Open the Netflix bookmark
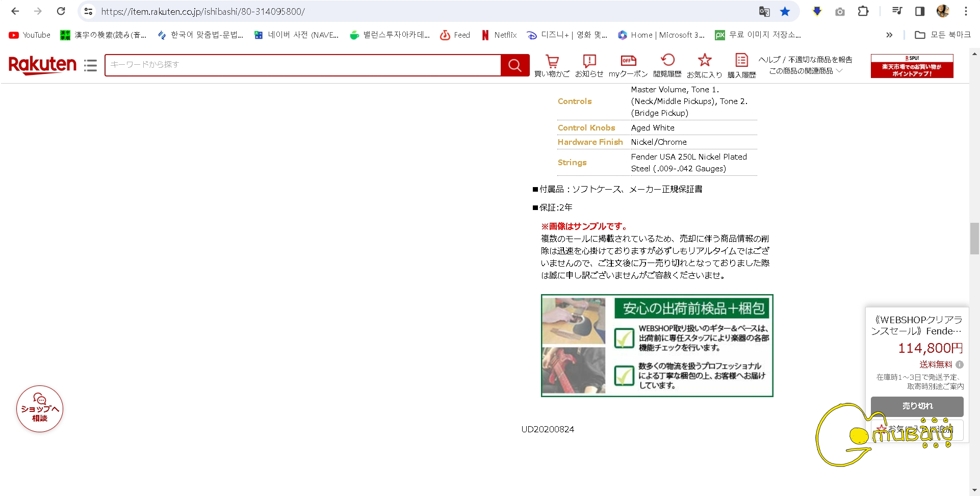Image resolution: width=980 pixels, height=496 pixels. click(x=499, y=35)
